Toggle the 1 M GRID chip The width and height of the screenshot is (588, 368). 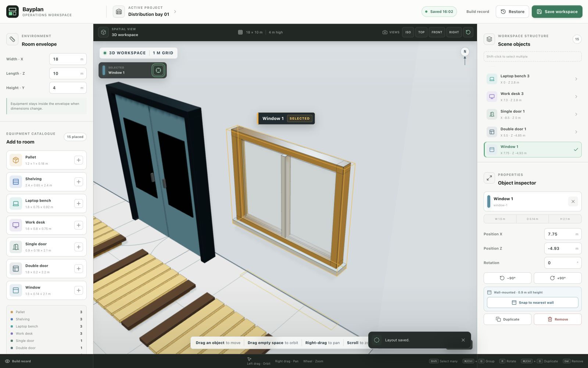pos(163,53)
